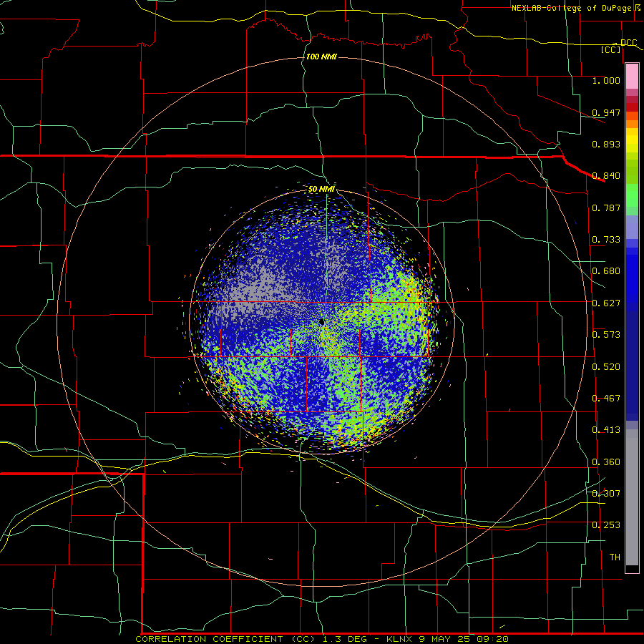644x644 pixels.
Task: Click the 9 MAY 25 date text
Action: (x=446, y=639)
